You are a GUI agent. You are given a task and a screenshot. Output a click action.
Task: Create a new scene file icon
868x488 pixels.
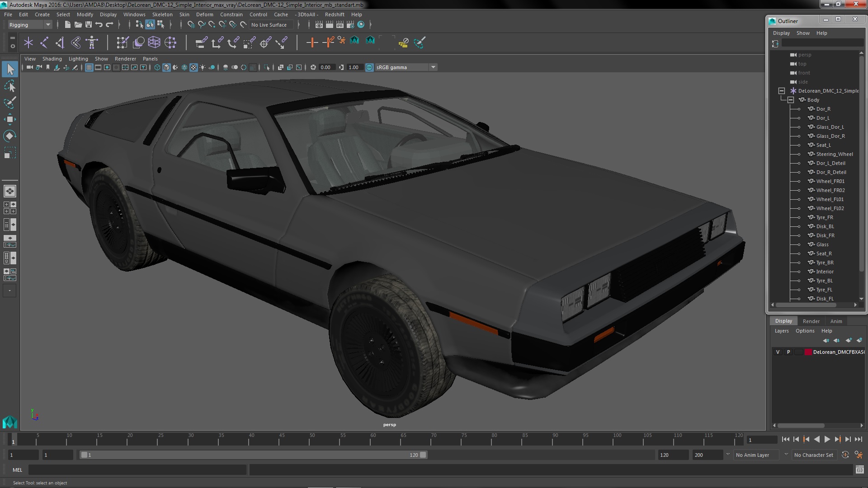[x=67, y=25]
